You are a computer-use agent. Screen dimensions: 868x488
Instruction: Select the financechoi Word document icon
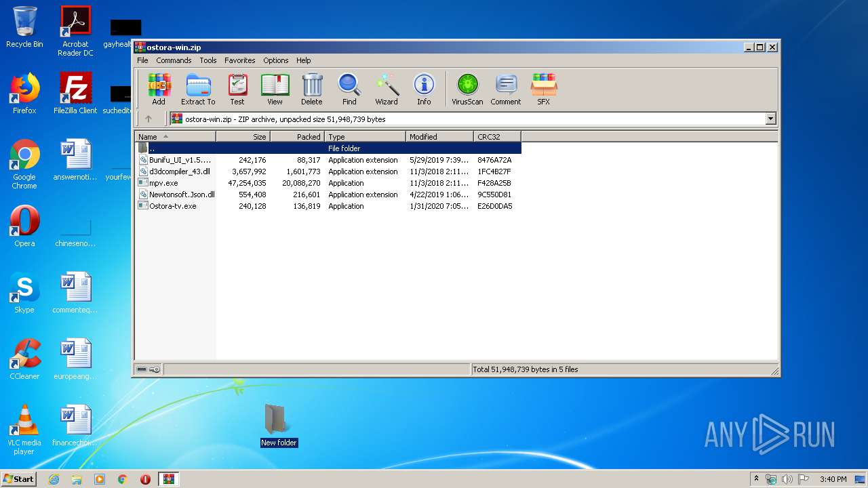[75, 426]
